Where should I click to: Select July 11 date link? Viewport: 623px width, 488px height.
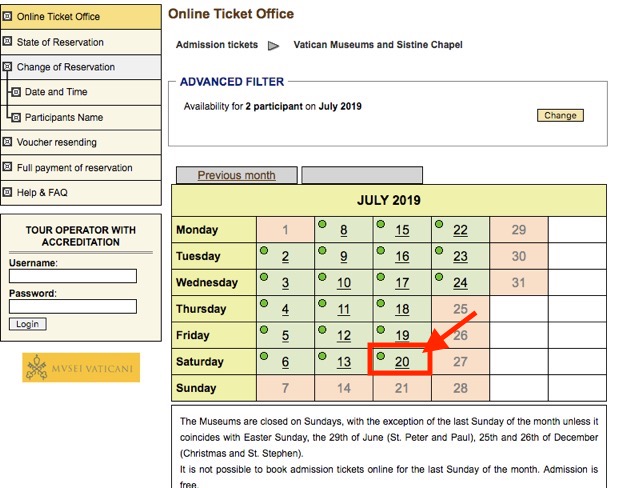pyautogui.click(x=344, y=309)
